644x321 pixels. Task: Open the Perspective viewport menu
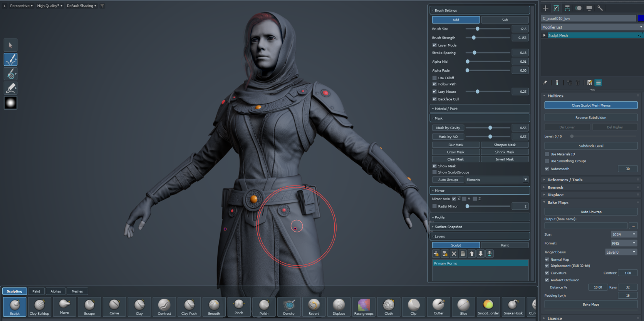point(21,6)
